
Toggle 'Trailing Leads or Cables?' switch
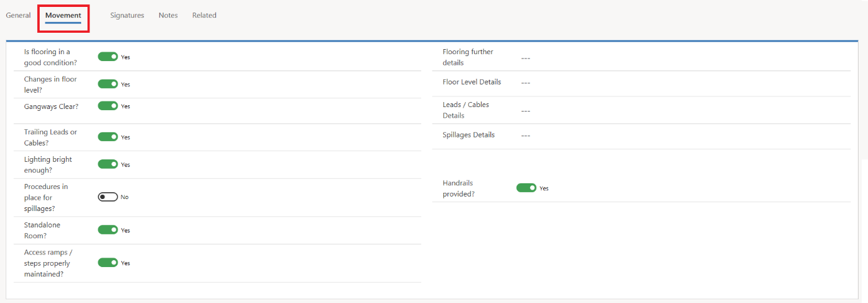click(x=108, y=137)
